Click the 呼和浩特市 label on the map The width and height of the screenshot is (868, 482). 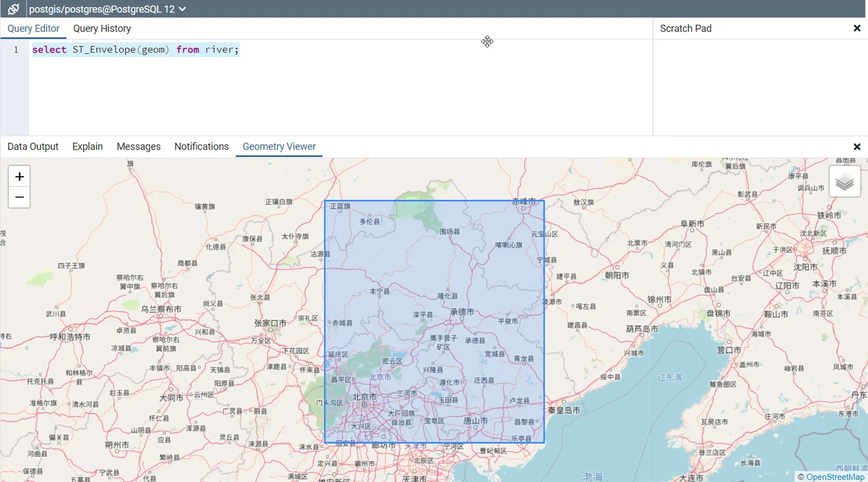70,337
